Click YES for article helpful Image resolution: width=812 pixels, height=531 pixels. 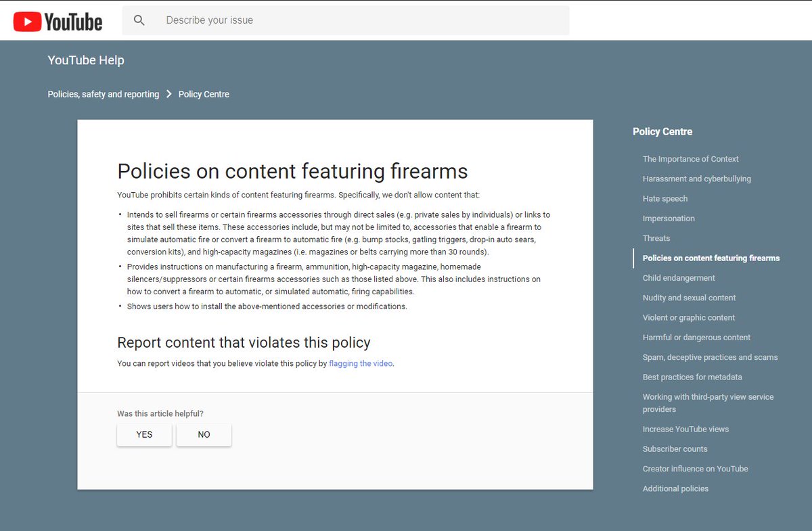pos(144,434)
